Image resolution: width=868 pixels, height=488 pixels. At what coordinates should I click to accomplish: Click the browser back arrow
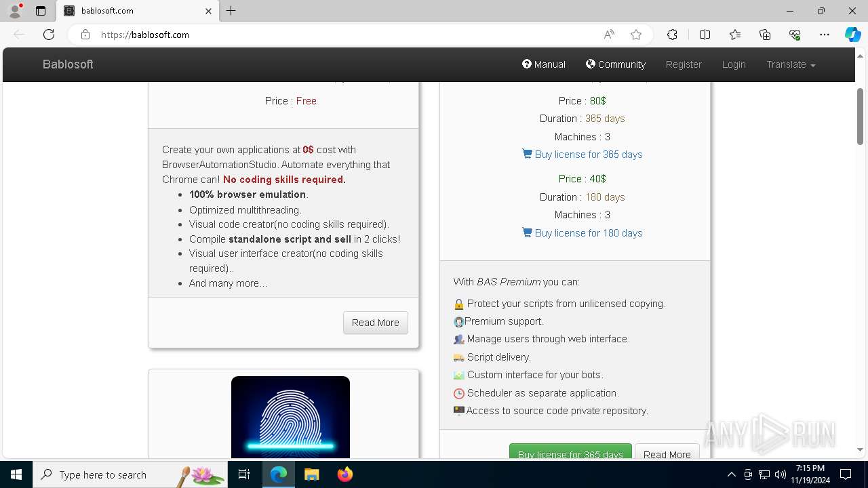(19, 35)
